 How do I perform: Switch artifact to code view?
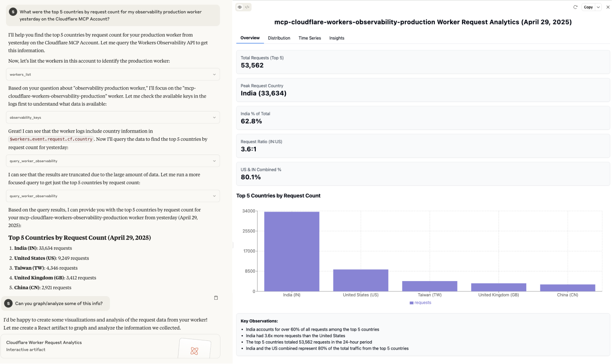pos(247,7)
